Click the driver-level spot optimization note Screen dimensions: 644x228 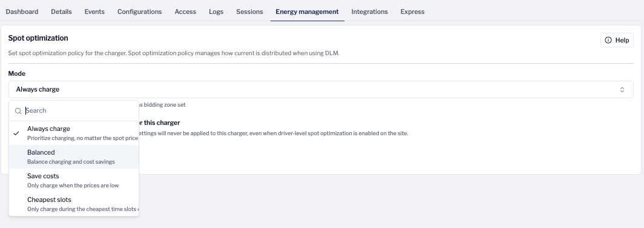click(x=274, y=133)
